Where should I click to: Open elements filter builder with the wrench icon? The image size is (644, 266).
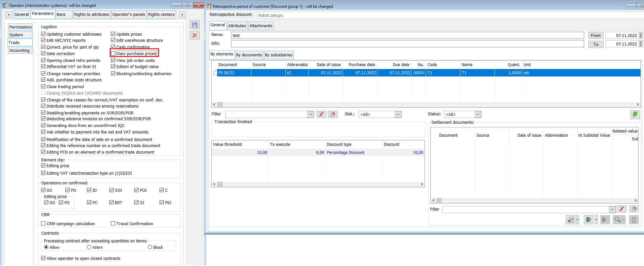333,114
